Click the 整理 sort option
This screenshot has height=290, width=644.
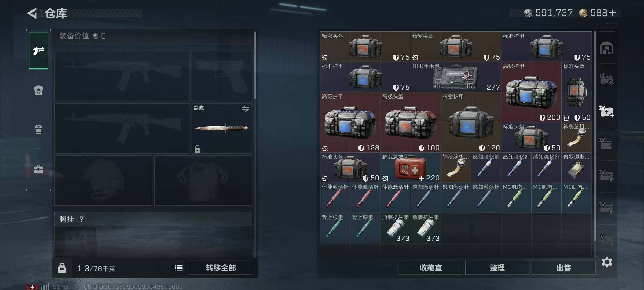(x=497, y=268)
